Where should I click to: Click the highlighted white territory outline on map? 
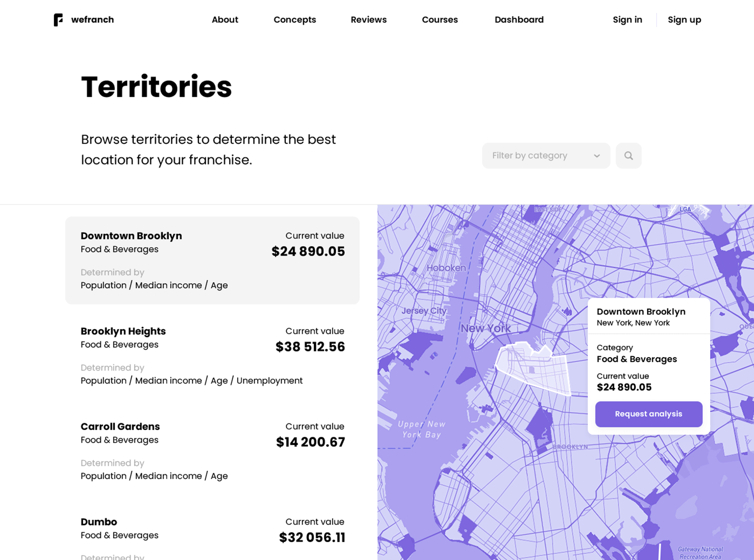(x=534, y=367)
